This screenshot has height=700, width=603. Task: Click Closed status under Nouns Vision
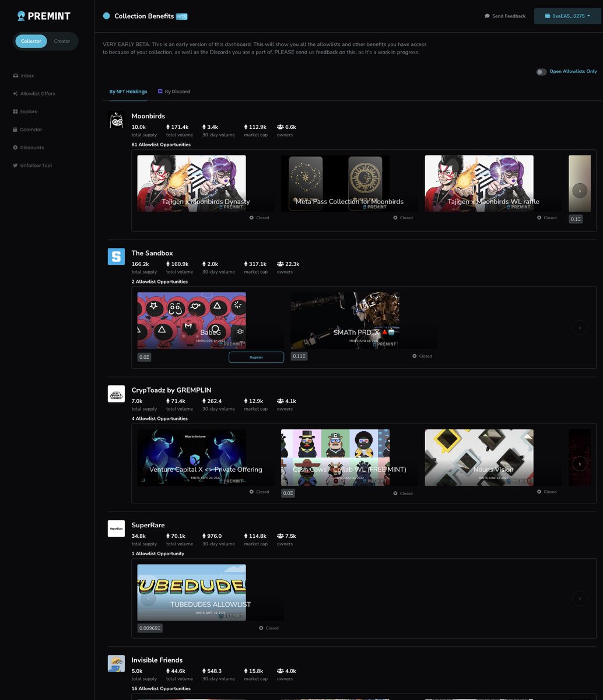(x=546, y=492)
